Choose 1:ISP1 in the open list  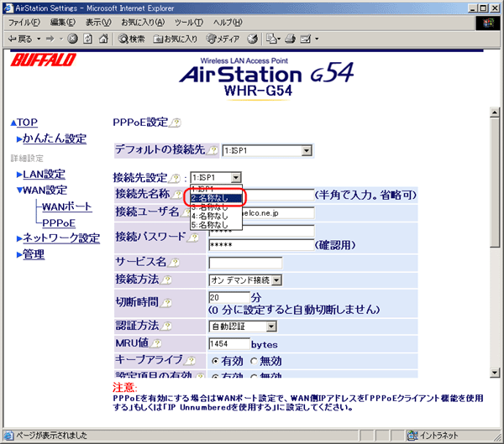(x=216, y=189)
